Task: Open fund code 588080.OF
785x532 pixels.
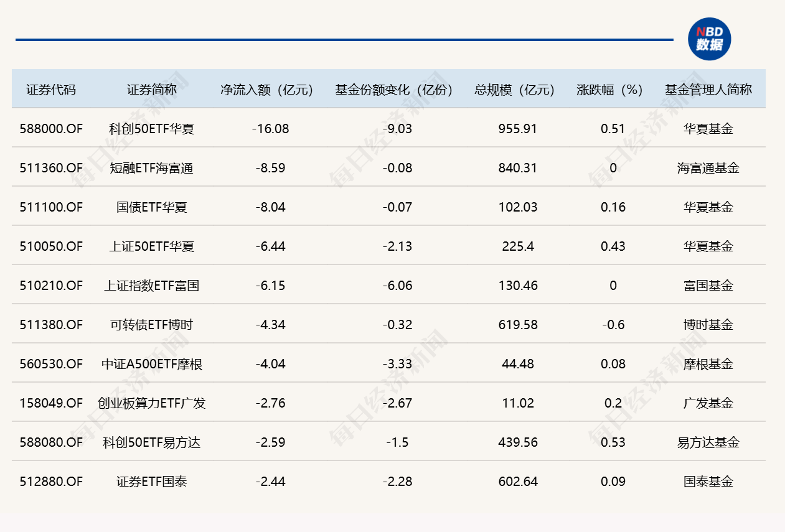Action: (x=50, y=442)
